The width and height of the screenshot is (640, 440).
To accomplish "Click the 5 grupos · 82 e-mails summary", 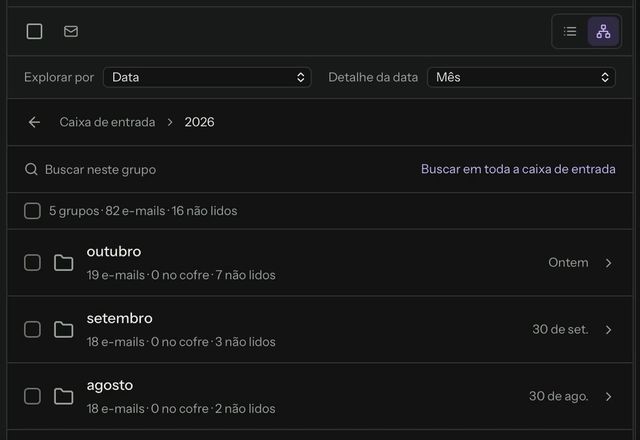I will [143, 211].
